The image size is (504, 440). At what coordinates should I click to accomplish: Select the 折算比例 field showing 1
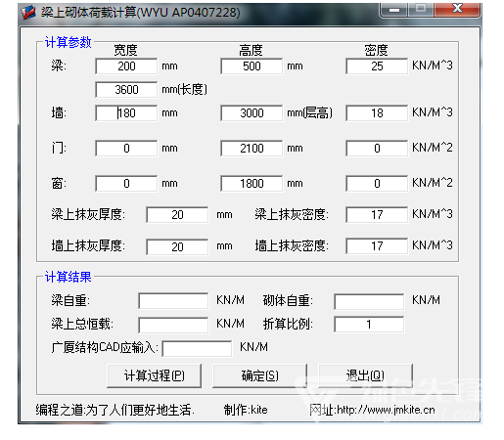[x=369, y=325]
